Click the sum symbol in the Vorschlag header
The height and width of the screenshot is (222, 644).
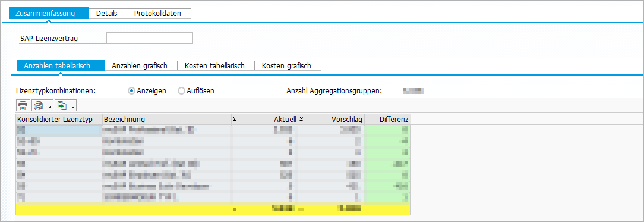pyautogui.click(x=301, y=119)
